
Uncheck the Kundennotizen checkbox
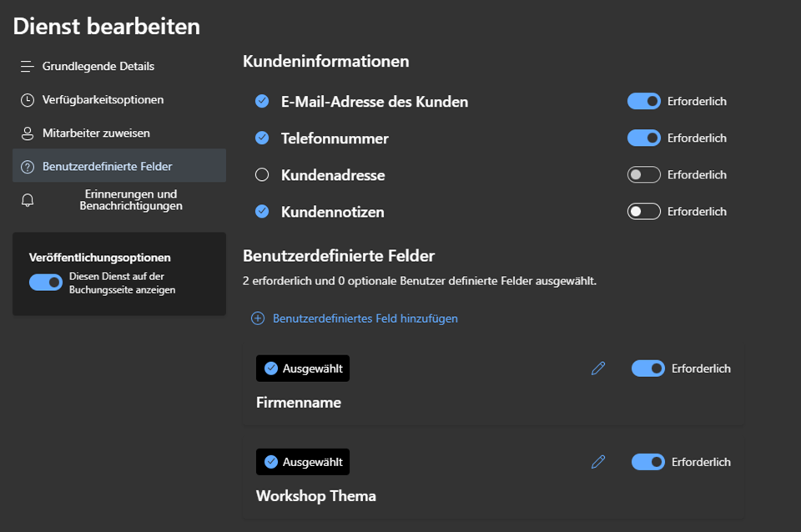pyautogui.click(x=262, y=211)
